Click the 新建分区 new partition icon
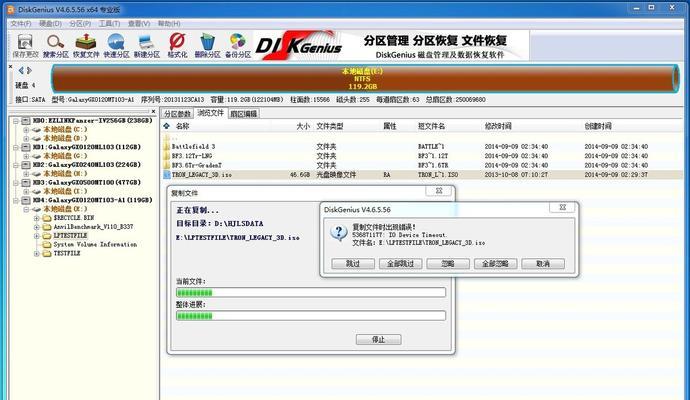Image resolution: width=690 pixels, height=400 pixels. click(147, 45)
